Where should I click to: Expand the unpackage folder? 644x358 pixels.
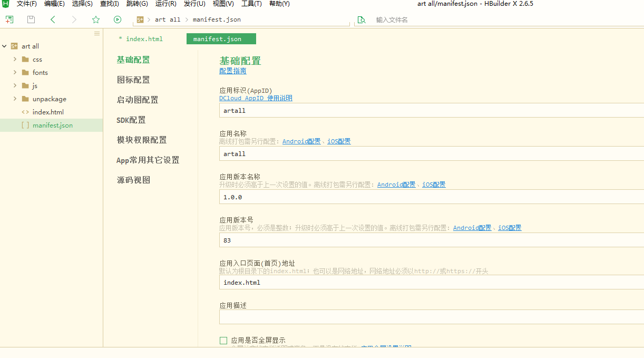(x=15, y=99)
